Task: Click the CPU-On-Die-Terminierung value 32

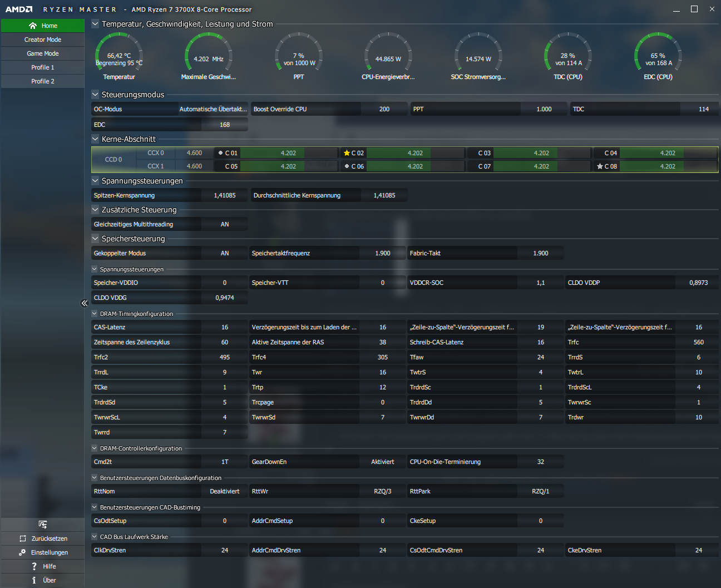Action: [x=541, y=462]
